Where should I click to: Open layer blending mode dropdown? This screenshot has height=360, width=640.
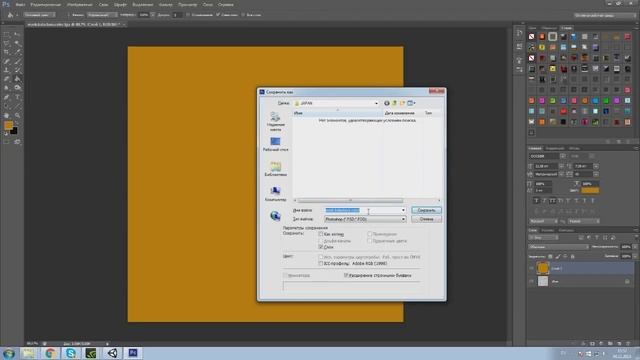[558, 247]
